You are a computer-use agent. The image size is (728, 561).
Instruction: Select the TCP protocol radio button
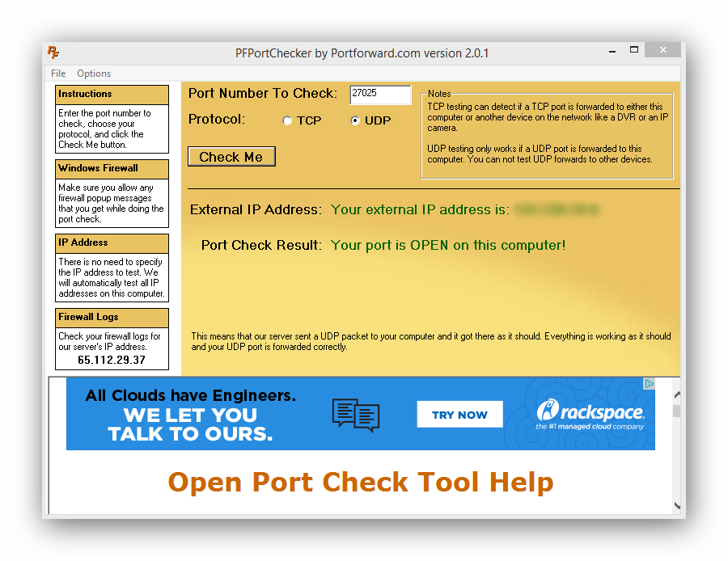pos(287,120)
